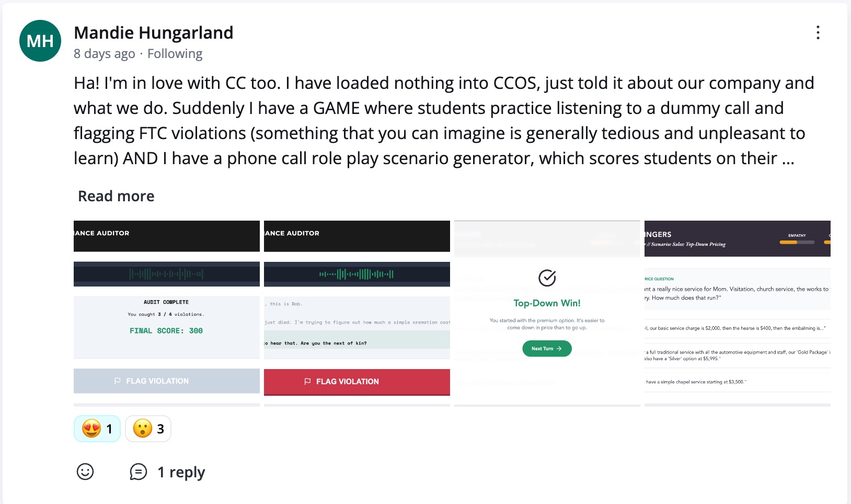Image resolution: width=851 pixels, height=504 pixels.
Task: Select the EMPATHY tab in role-play screenshot
Action: click(798, 236)
